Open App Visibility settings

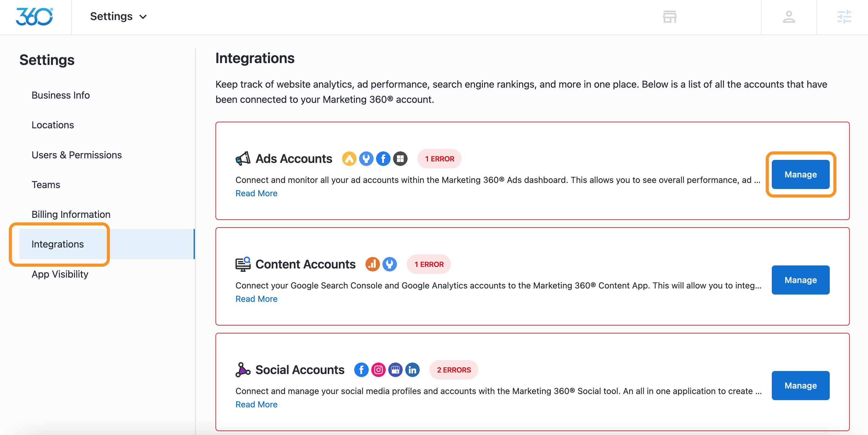(60, 274)
